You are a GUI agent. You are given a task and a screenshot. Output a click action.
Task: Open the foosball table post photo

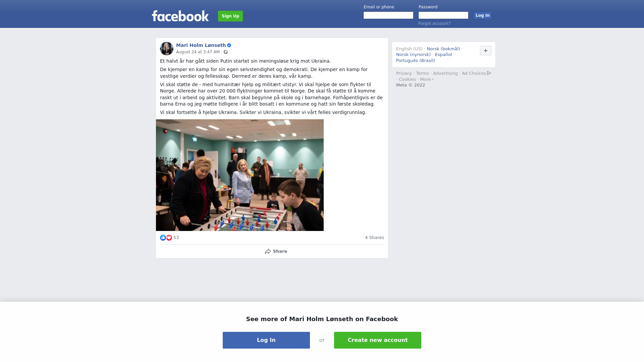click(x=240, y=175)
